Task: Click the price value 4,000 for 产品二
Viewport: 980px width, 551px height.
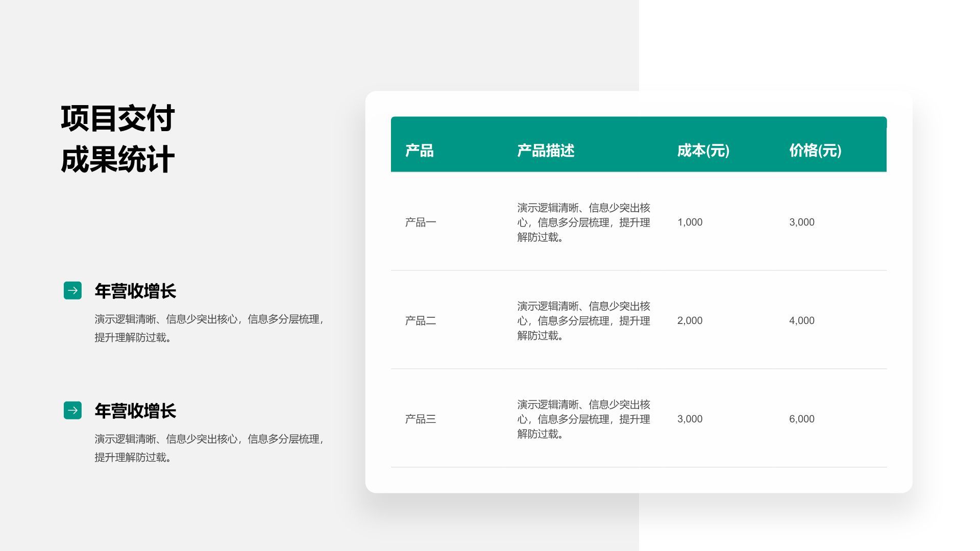Action: pyautogui.click(x=800, y=320)
